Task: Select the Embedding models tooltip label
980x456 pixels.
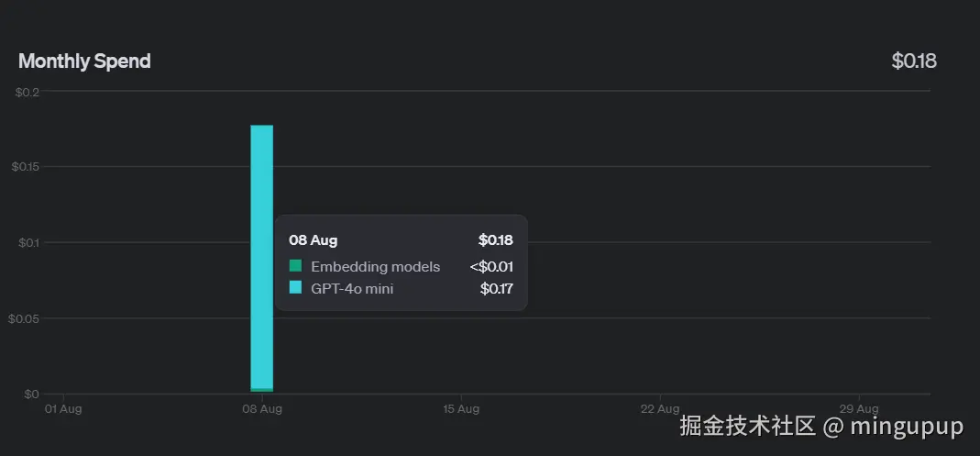Action: coord(375,267)
